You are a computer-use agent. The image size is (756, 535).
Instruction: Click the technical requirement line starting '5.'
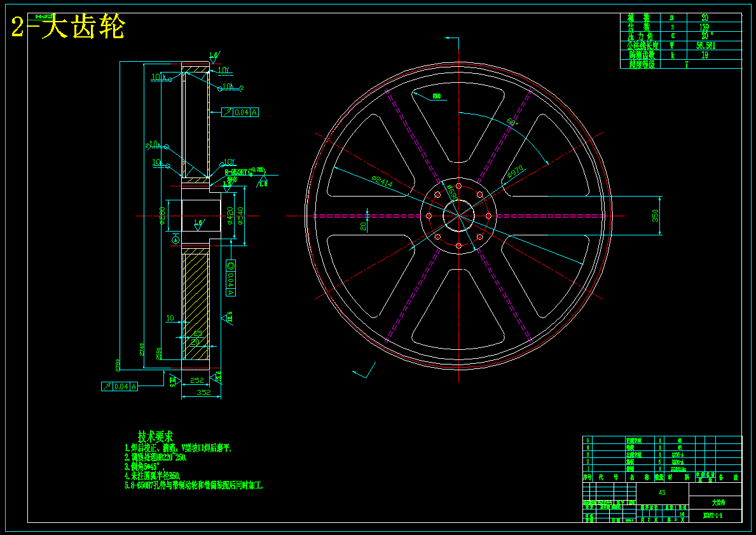[x=194, y=485]
